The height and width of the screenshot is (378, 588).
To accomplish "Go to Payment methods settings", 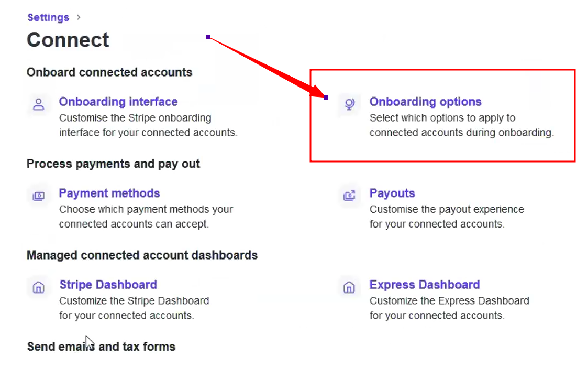I will click(109, 193).
